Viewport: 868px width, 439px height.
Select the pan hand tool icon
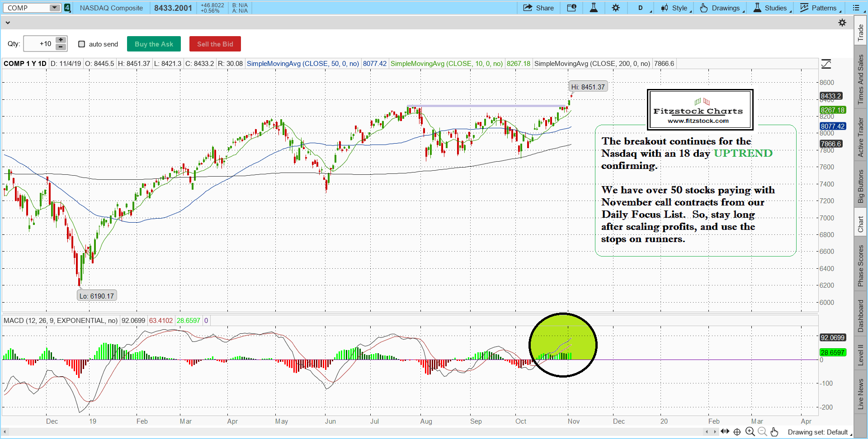tap(774, 432)
